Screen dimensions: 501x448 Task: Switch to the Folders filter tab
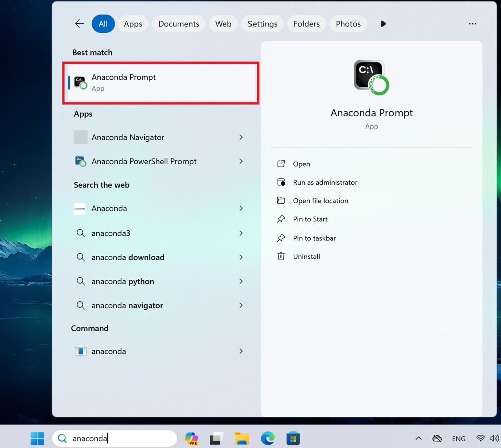tap(306, 24)
